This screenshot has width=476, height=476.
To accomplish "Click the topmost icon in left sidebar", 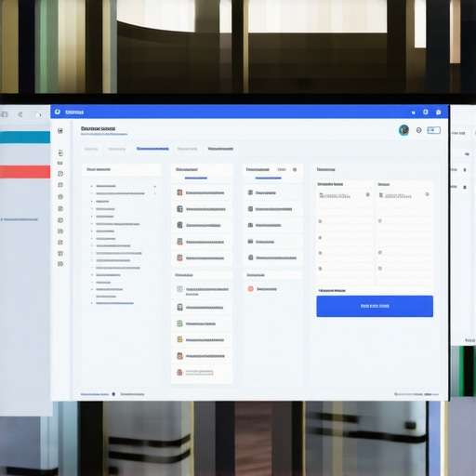I will point(60,131).
